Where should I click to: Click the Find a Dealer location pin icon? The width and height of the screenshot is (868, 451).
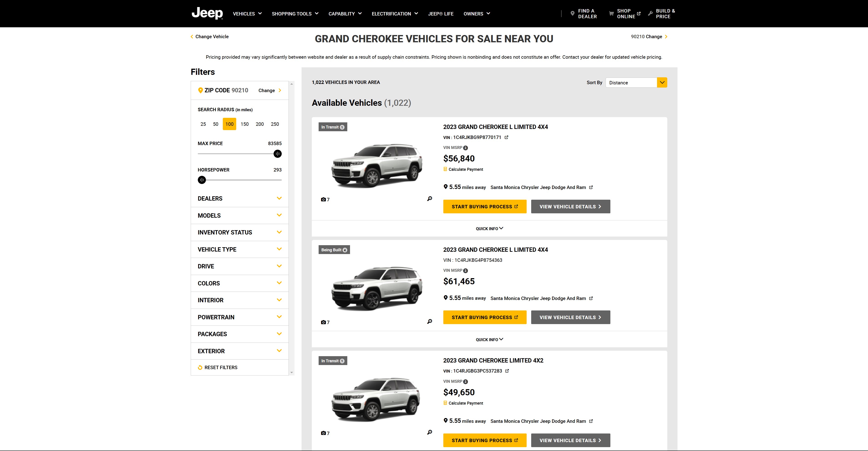point(572,13)
